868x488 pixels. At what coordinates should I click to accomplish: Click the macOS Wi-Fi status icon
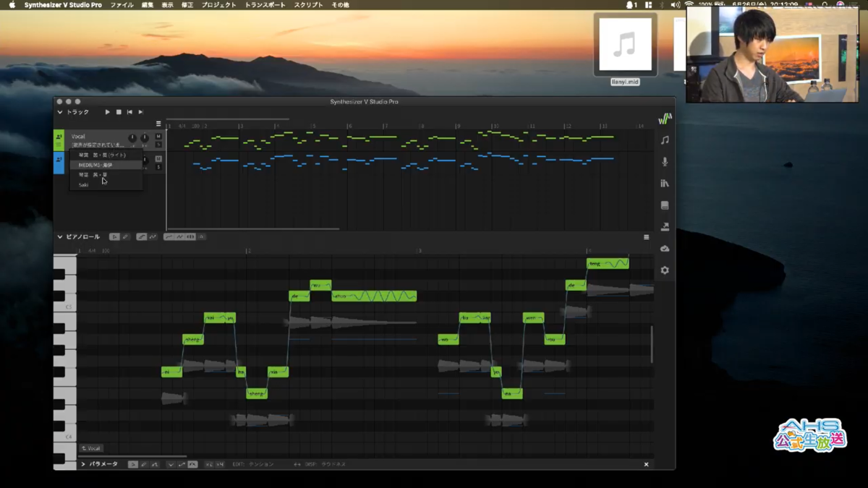689,5
